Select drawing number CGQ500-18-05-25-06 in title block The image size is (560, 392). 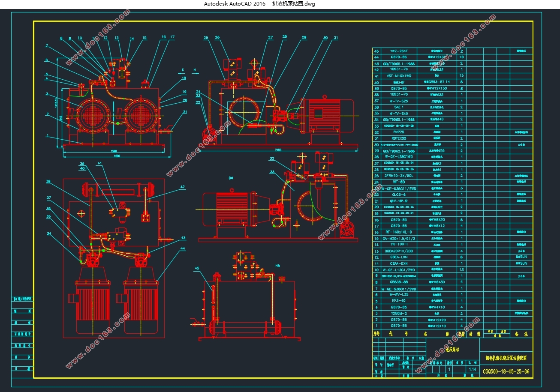pos(506,372)
